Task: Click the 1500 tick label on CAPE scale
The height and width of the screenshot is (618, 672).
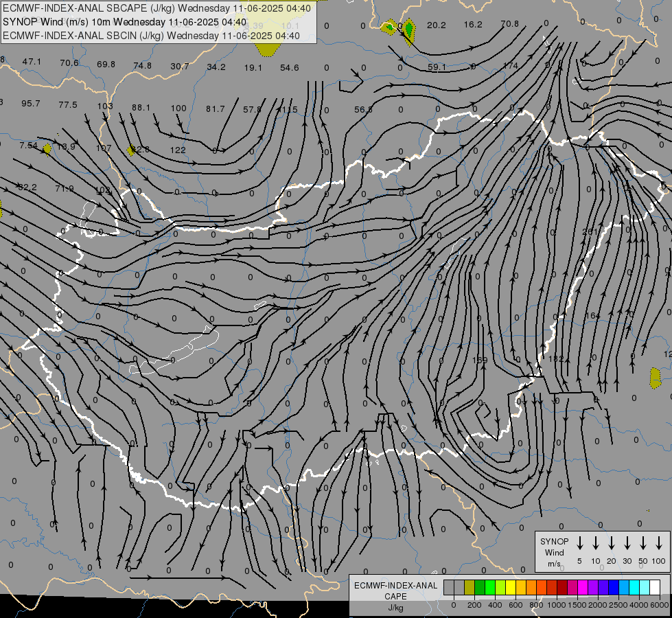Action: coord(577,605)
